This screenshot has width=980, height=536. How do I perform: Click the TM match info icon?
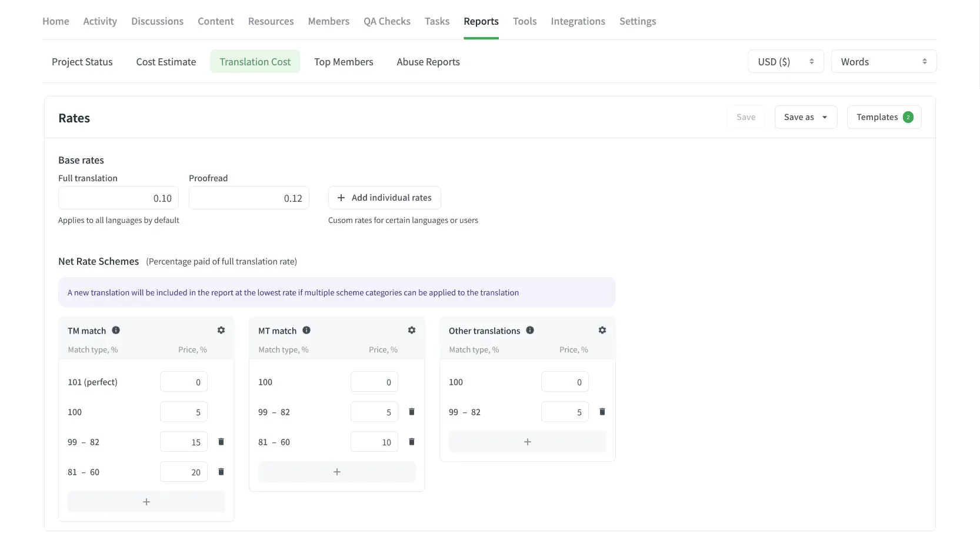click(116, 331)
